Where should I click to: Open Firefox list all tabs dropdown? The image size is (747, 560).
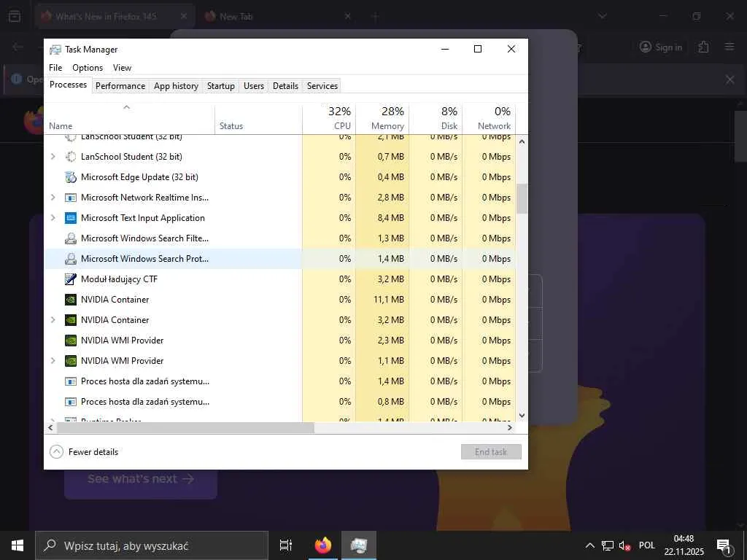click(x=603, y=17)
